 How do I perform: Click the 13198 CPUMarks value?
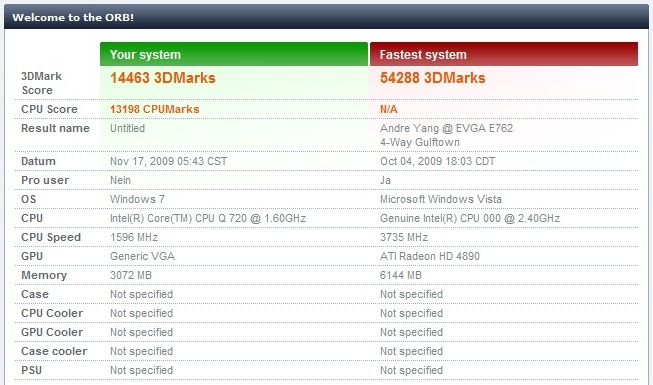pyautogui.click(x=155, y=109)
